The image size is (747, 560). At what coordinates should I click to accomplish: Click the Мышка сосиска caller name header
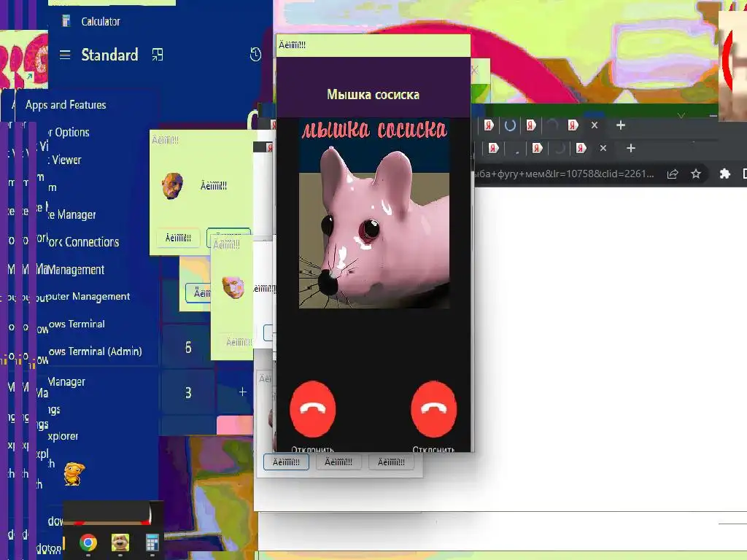pyautogui.click(x=373, y=94)
